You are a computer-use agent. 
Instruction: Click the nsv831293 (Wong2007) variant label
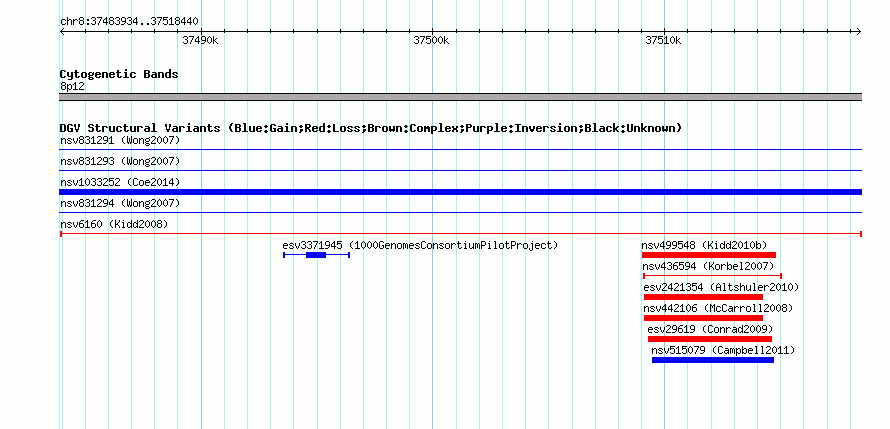[120, 161]
